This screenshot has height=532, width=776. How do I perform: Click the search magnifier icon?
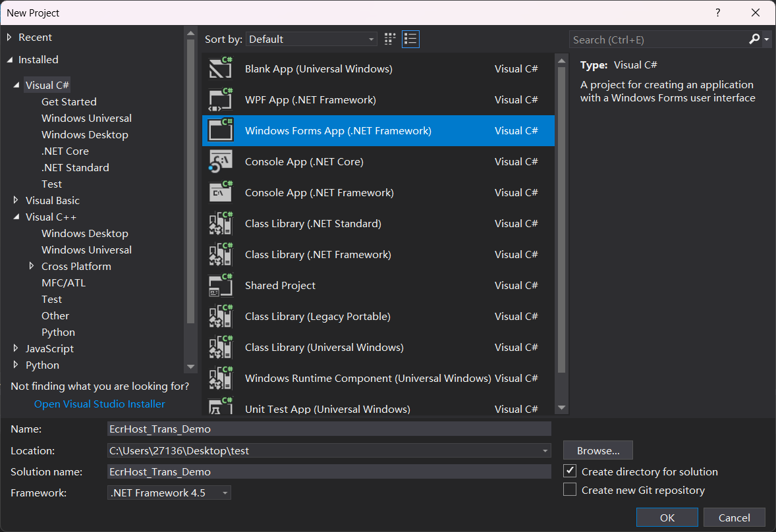tap(754, 39)
